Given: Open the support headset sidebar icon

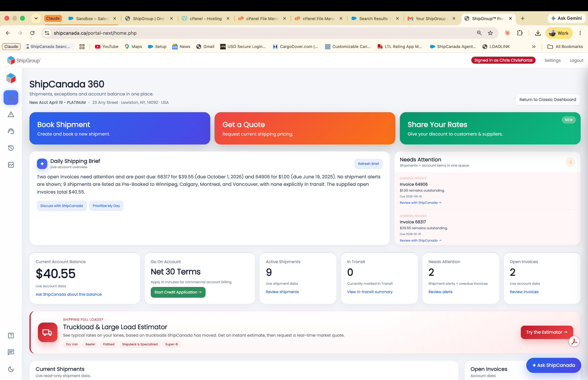Looking at the screenshot, I should pyautogui.click(x=11, y=131).
